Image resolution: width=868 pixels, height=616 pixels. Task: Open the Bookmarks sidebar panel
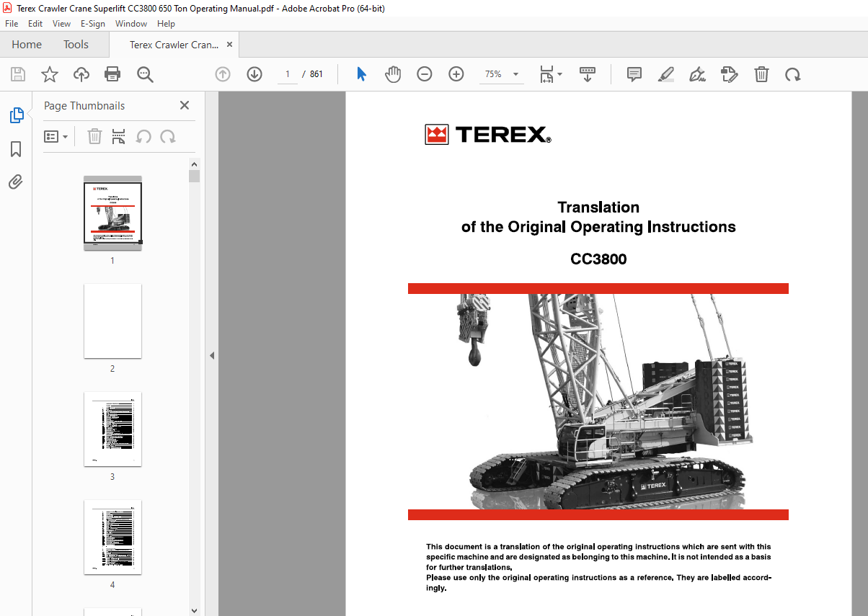16,149
